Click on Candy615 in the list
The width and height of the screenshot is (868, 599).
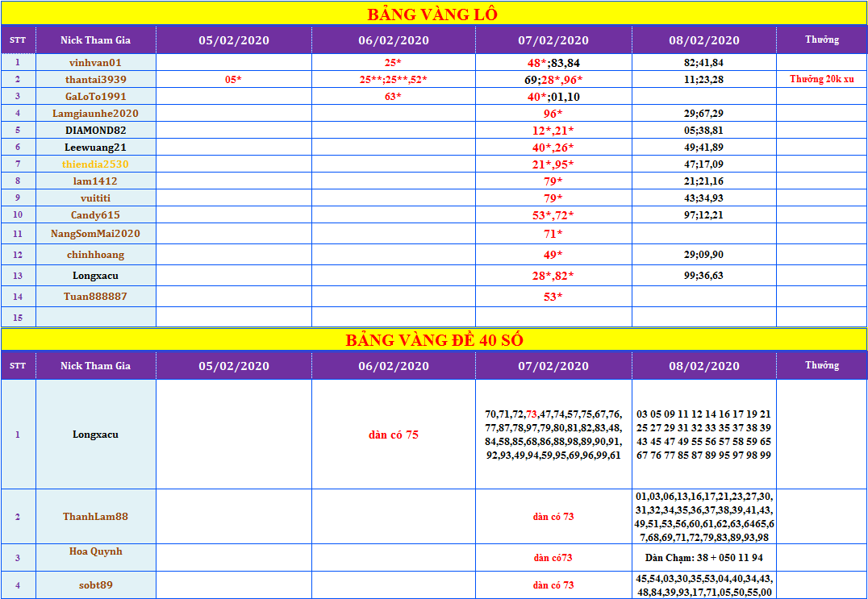coord(95,214)
